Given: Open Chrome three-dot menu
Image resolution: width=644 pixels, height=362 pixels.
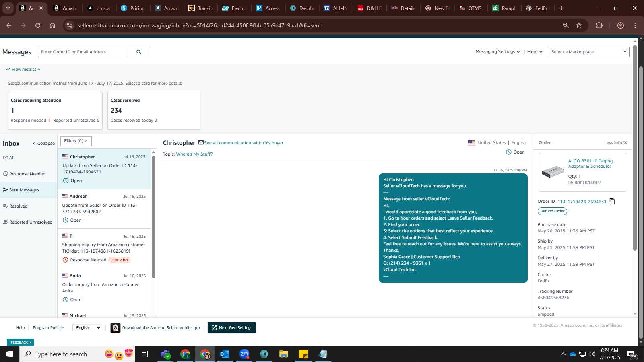Looking at the screenshot, I should click(x=635, y=25).
